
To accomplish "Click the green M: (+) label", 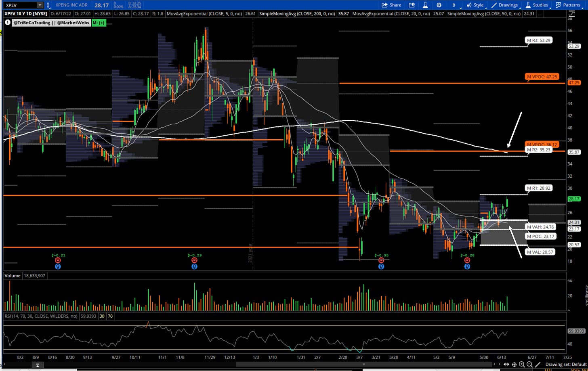I will point(98,23).
